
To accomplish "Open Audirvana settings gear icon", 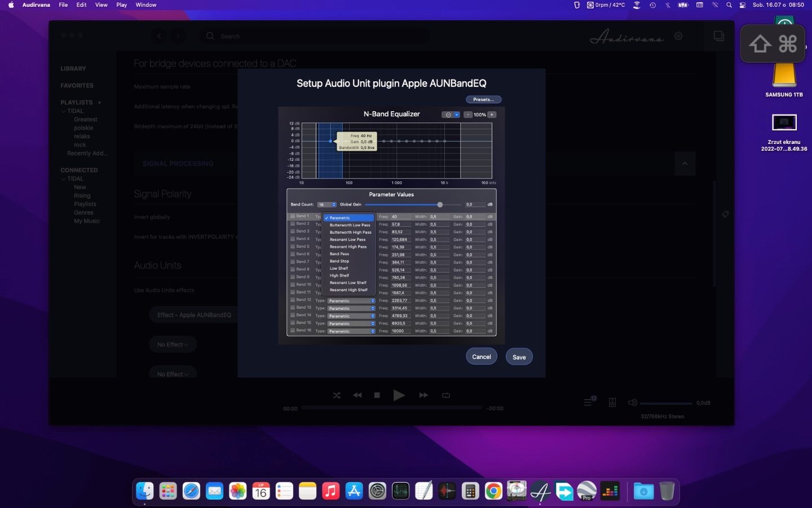I will (678, 36).
